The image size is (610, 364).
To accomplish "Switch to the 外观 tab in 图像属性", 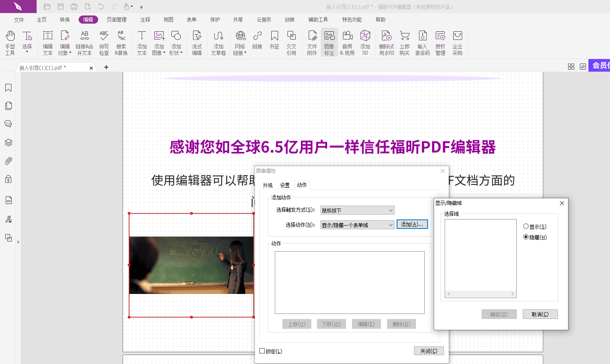I will [267, 185].
